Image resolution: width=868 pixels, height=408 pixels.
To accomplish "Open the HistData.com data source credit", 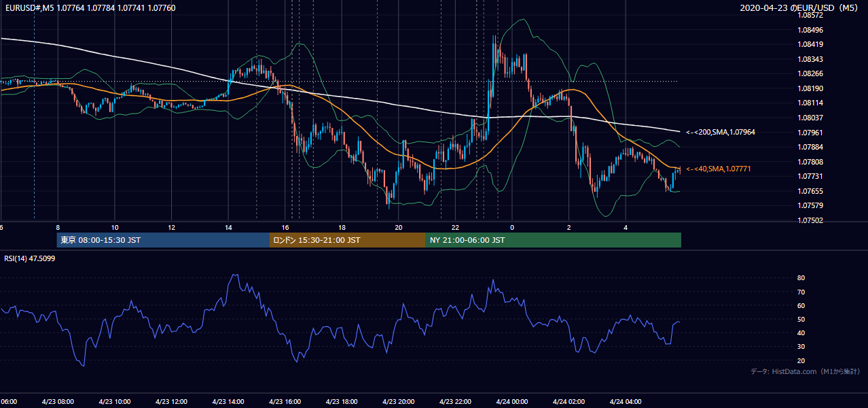I will click(806, 371).
